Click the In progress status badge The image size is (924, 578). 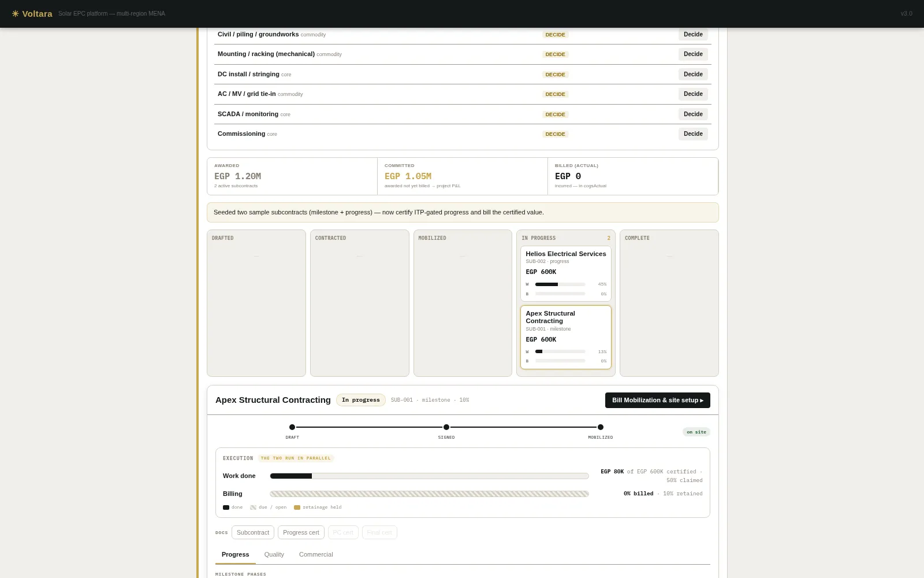pyautogui.click(x=361, y=400)
